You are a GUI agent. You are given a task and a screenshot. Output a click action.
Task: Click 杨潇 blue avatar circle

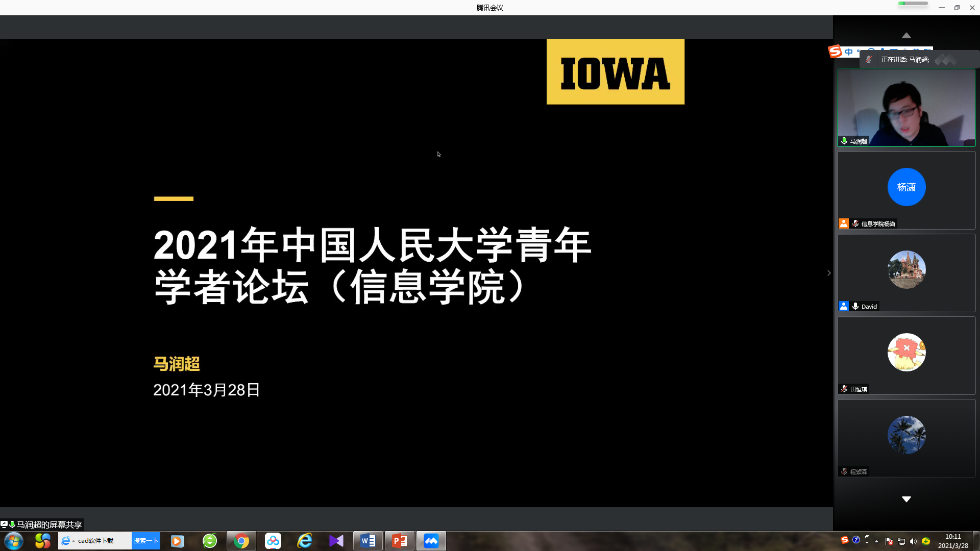coord(906,187)
